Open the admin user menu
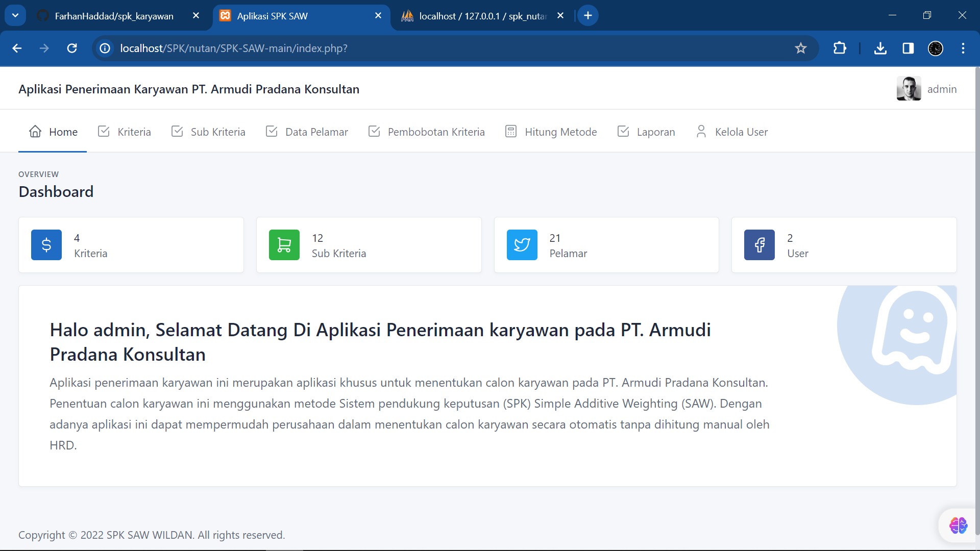Viewport: 980px width, 551px height. [926, 89]
